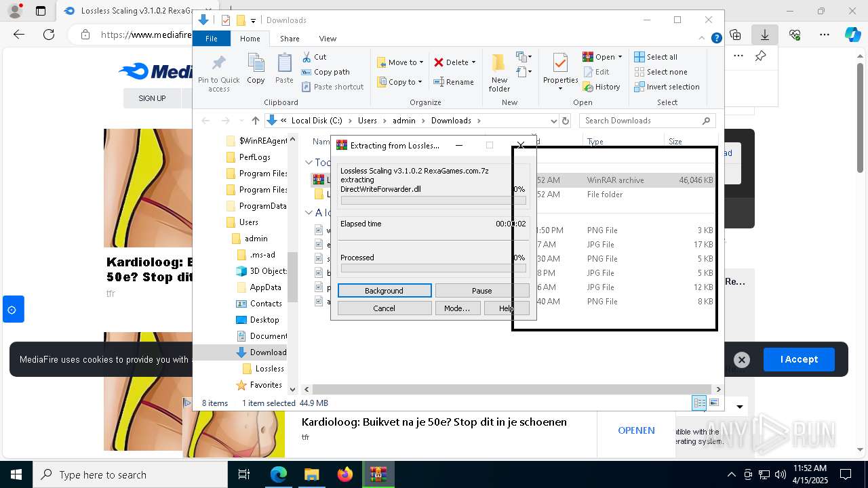Click the file list horizontal scrollbar

click(x=512, y=389)
